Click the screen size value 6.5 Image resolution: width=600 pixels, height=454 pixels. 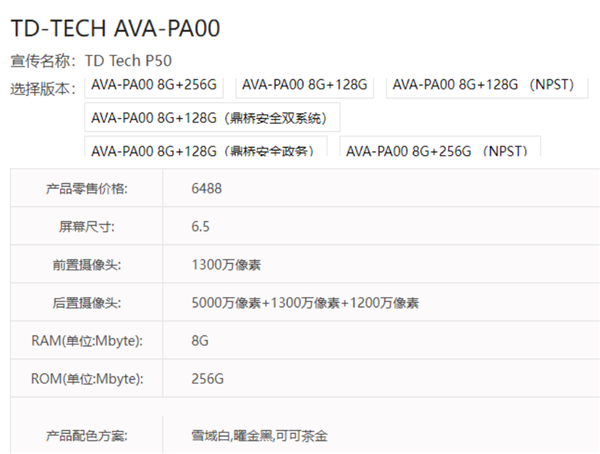point(201,227)
